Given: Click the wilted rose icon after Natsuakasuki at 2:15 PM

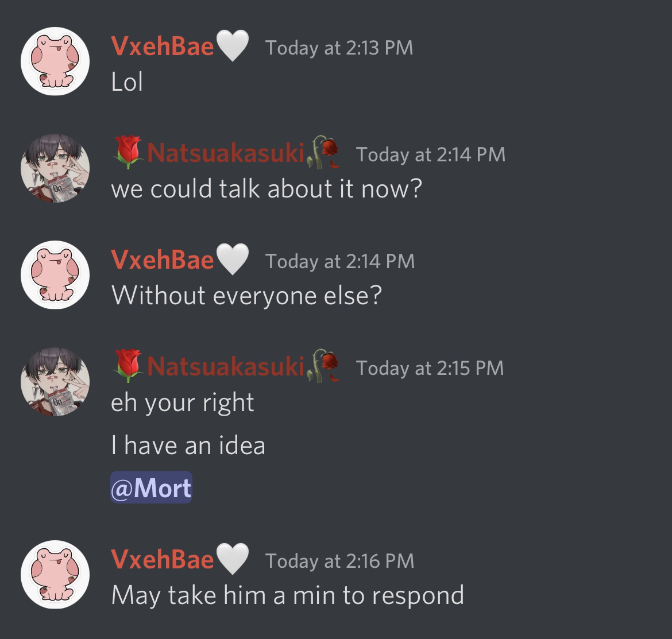Looking at the screenshot, I should pyautogui.click(x=323, y=366).
